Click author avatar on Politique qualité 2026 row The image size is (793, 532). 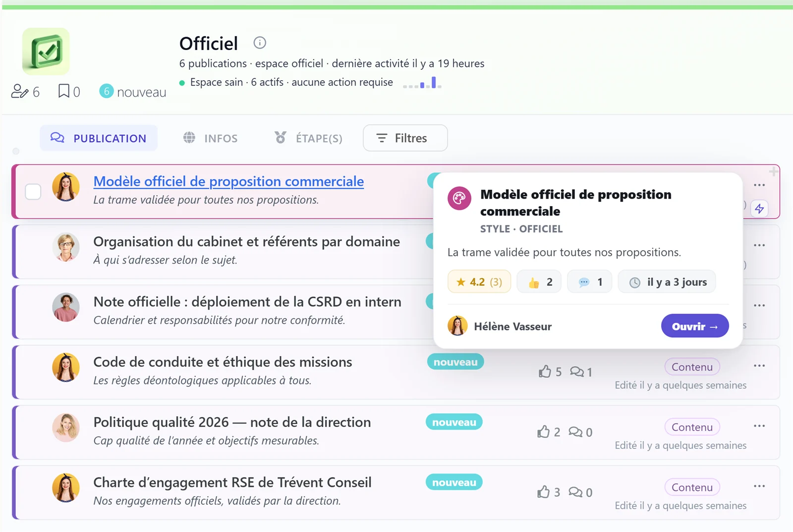(x=66, y=427)
